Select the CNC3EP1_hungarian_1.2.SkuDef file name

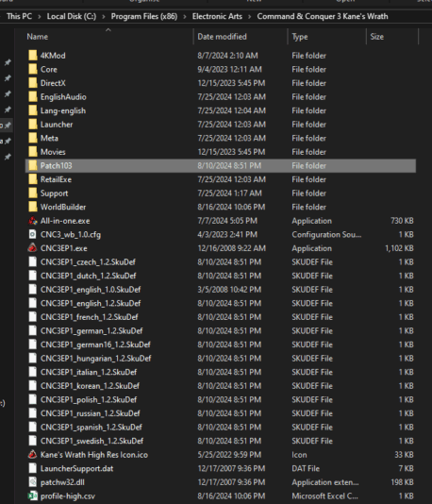(95, 359)
